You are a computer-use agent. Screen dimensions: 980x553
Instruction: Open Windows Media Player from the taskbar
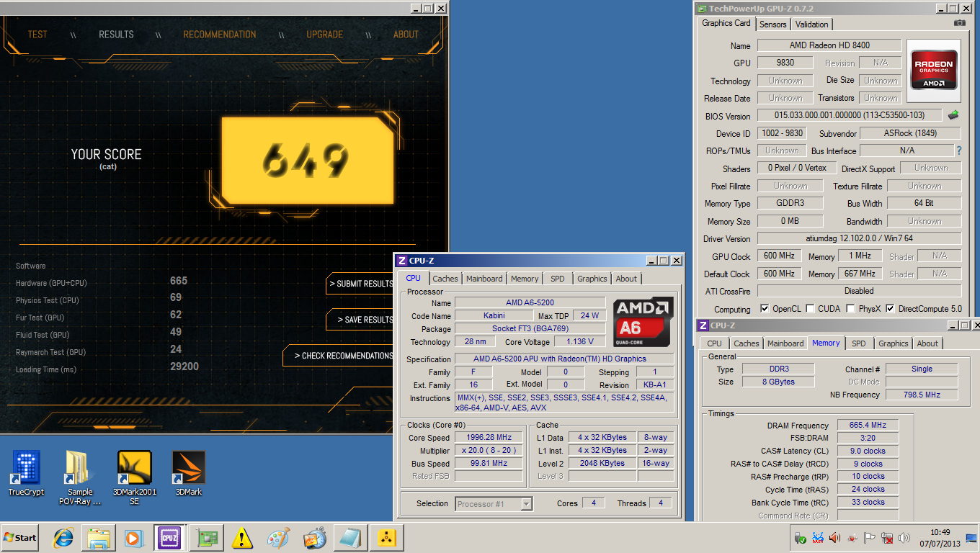(133, 538)
